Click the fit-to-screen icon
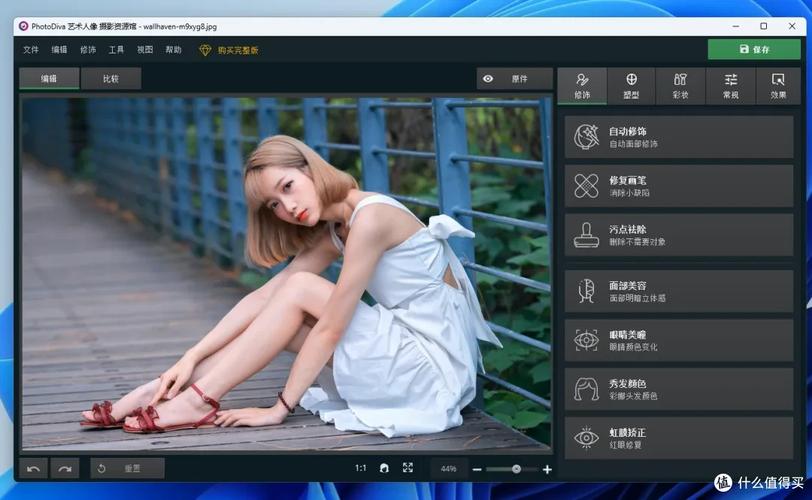The width and height of the screenshot is (812, 500). coord(408,468)
